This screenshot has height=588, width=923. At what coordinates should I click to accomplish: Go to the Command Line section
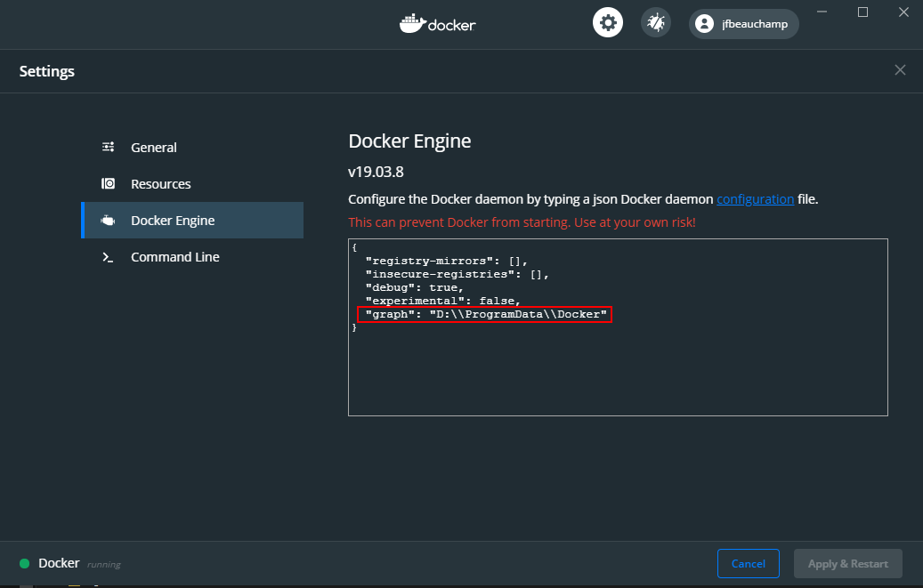[175, 257]
